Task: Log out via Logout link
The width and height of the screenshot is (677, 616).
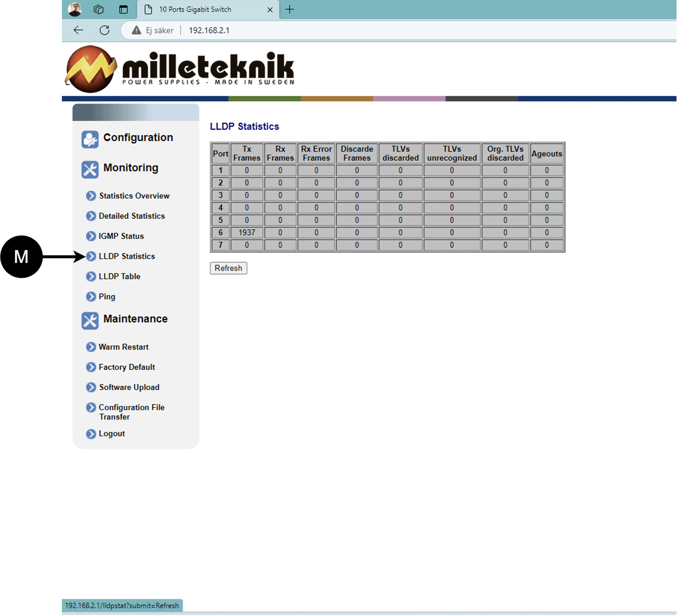Action: click(x=111, y=434)
